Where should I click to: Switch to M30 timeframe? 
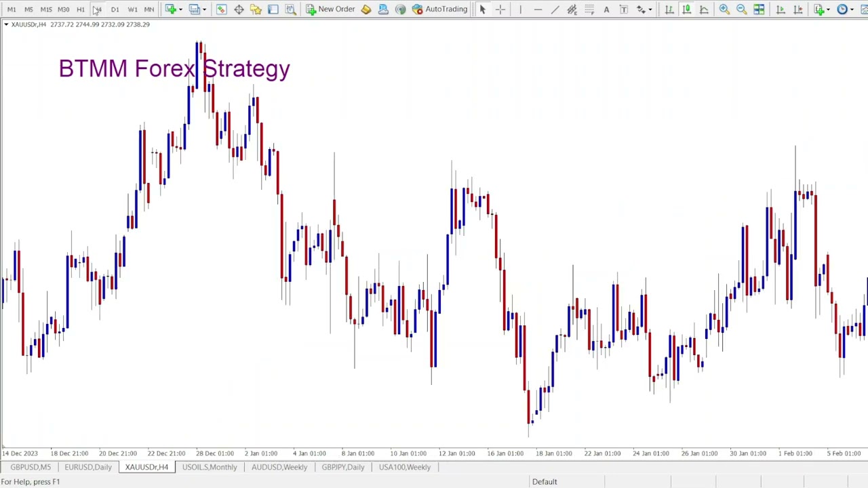click(x=63, y=9)
